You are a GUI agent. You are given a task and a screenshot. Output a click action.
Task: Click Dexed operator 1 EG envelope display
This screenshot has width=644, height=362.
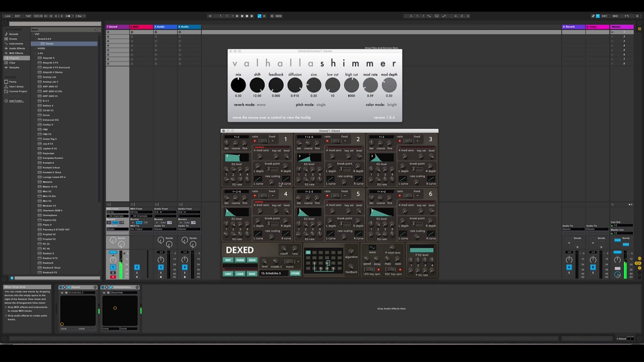click(236, 158)
